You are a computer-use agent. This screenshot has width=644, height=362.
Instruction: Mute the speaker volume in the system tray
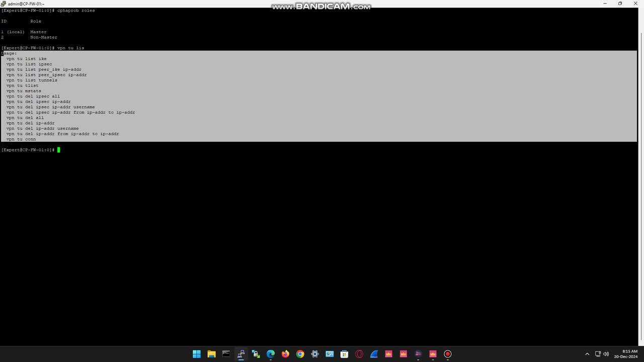click(x=606, y=353)
